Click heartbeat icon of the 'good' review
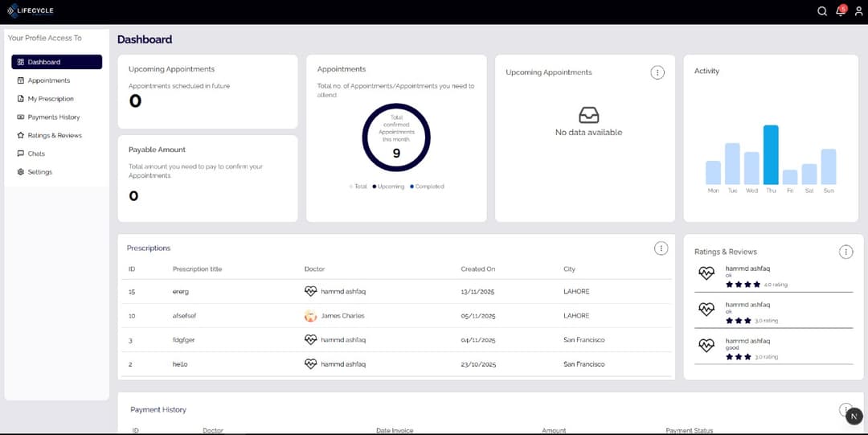 [706, 345]
